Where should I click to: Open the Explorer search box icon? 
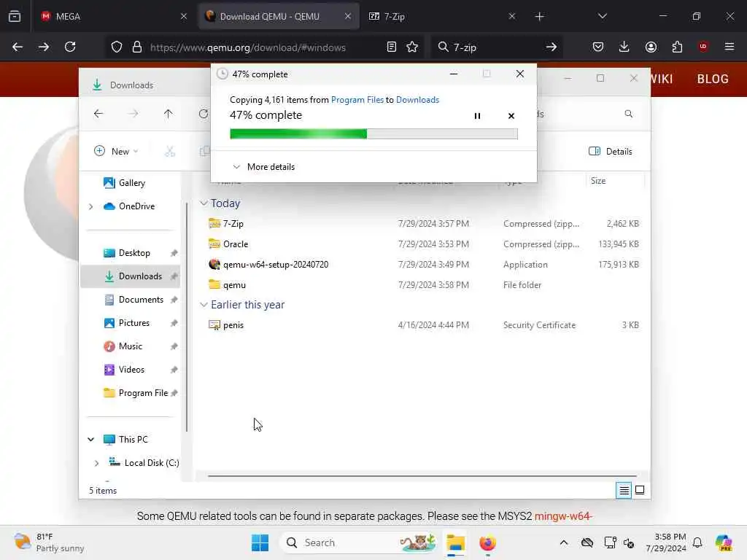[x=628, y=114]
